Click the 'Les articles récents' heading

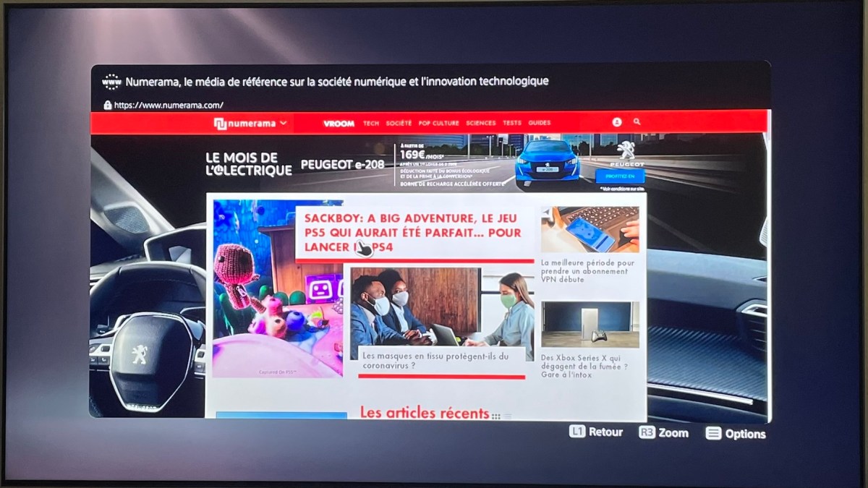point(425,413)
